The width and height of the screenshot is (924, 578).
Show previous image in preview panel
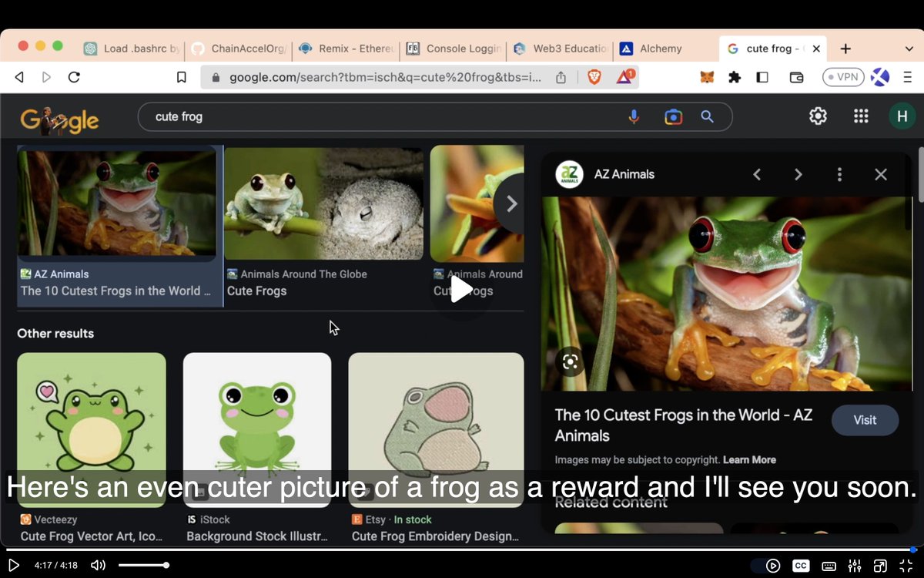[757, 174]
